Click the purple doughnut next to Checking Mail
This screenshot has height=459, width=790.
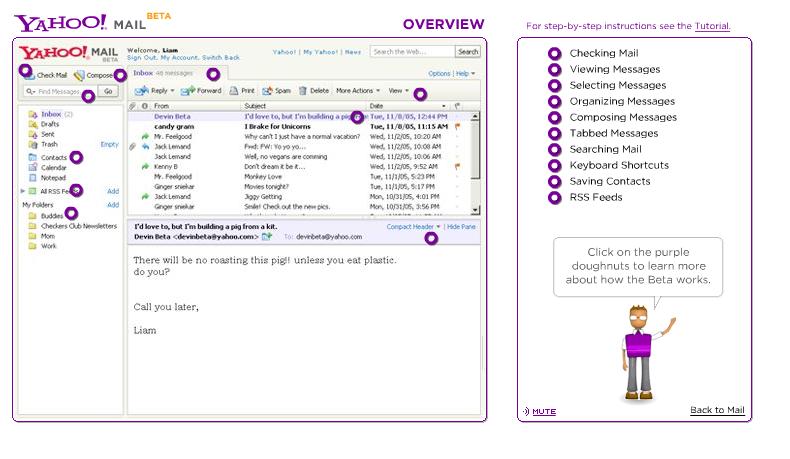555,53
